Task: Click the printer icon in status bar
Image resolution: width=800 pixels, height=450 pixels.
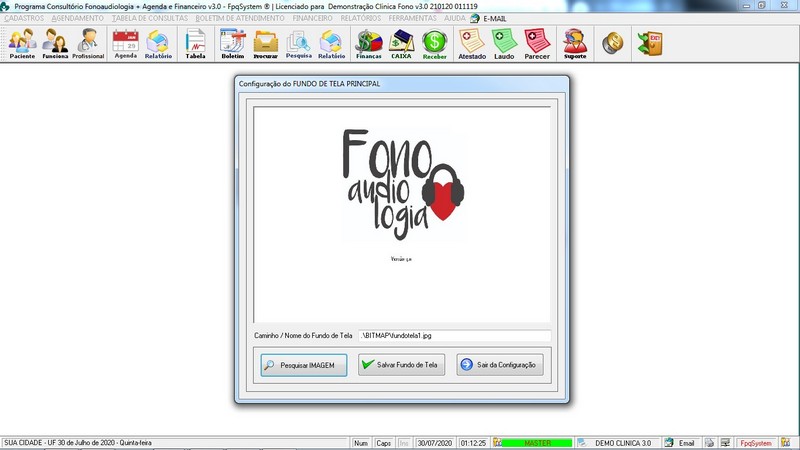Action: [x=709, y=443]
